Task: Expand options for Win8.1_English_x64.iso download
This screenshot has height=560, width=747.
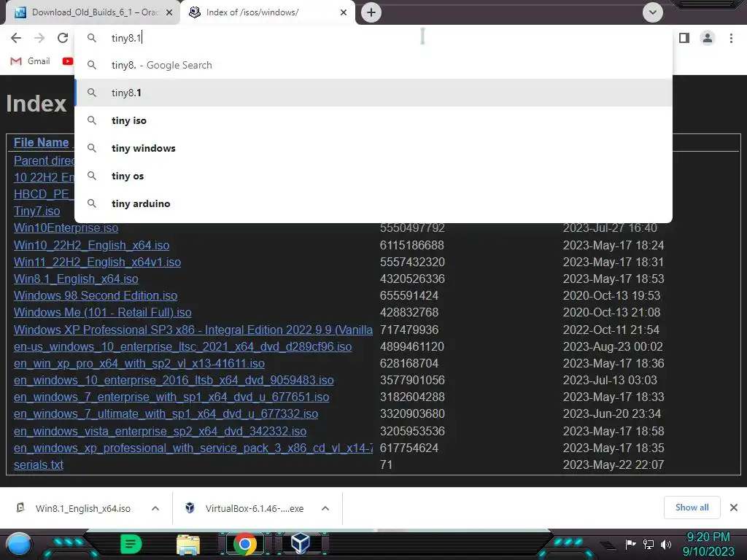Action: coord(155,508)
